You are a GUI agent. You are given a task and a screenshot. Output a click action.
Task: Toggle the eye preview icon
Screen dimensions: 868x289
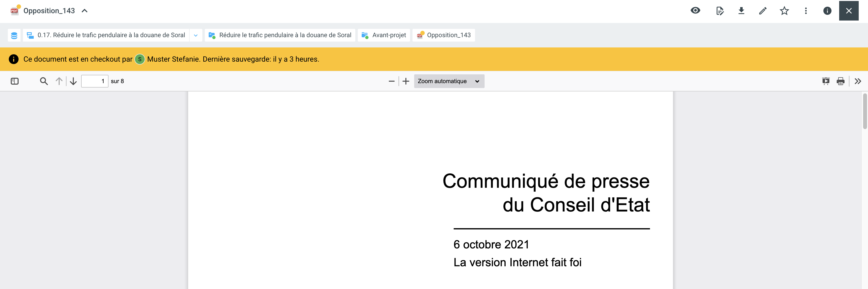[695, 11]
